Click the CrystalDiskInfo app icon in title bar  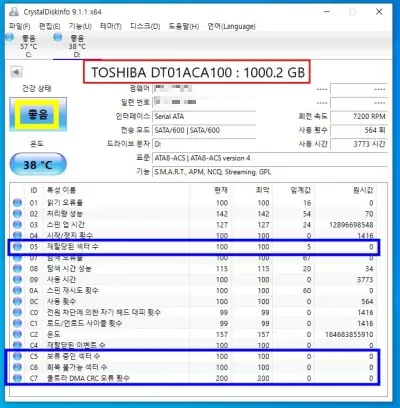tap(14, 12)
